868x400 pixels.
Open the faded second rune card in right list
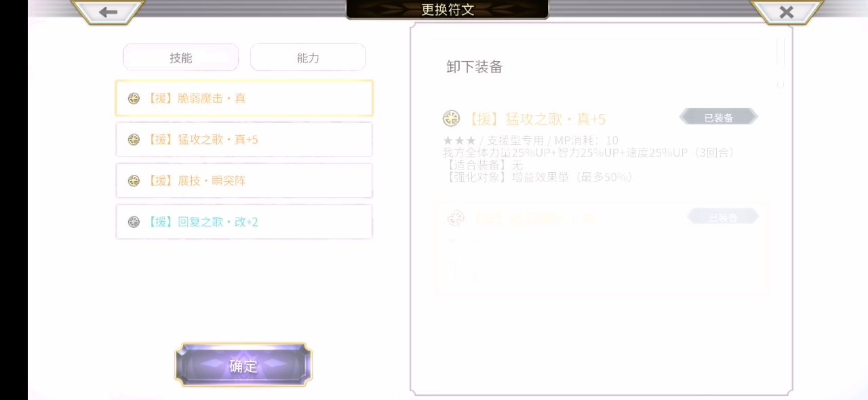click(x=601, y=247)
